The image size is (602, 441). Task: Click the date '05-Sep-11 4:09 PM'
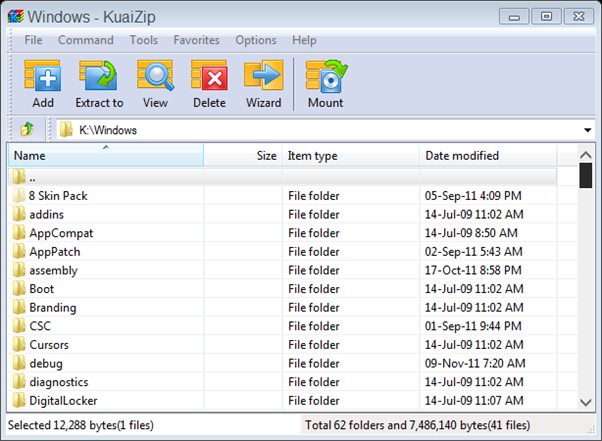[x=473, y=196]
